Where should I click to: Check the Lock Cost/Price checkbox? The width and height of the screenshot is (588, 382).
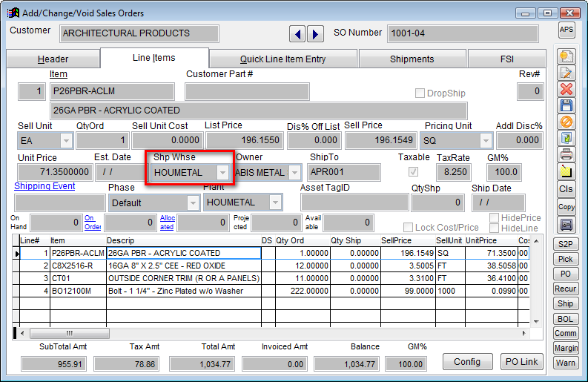[409, 227]
